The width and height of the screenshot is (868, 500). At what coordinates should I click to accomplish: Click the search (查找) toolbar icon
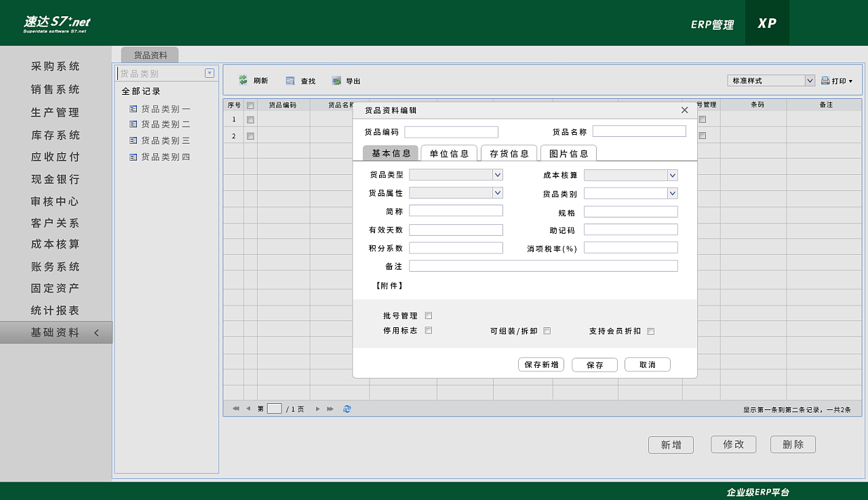coord(290,81)
